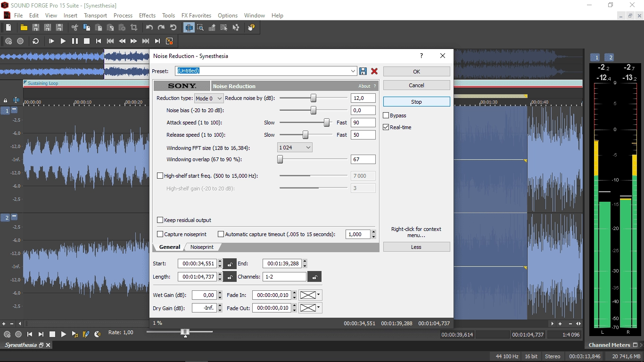644x362 pixels.
Task: Click Play as Sample icon in bottom transport
Action: point(75,334)
